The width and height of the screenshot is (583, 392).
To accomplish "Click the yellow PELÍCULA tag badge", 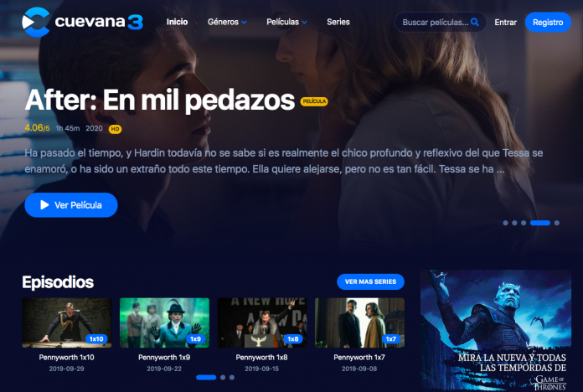I will [x=314, y=101].
